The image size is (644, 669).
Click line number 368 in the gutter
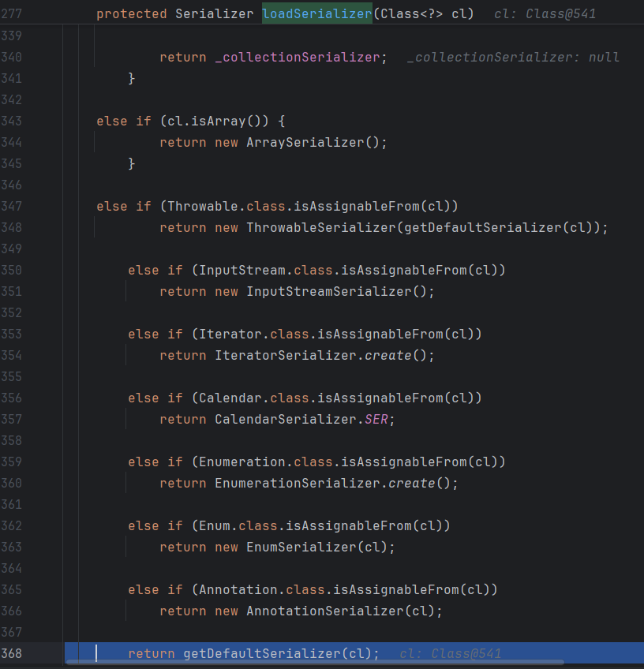click(x=12, y=653)
